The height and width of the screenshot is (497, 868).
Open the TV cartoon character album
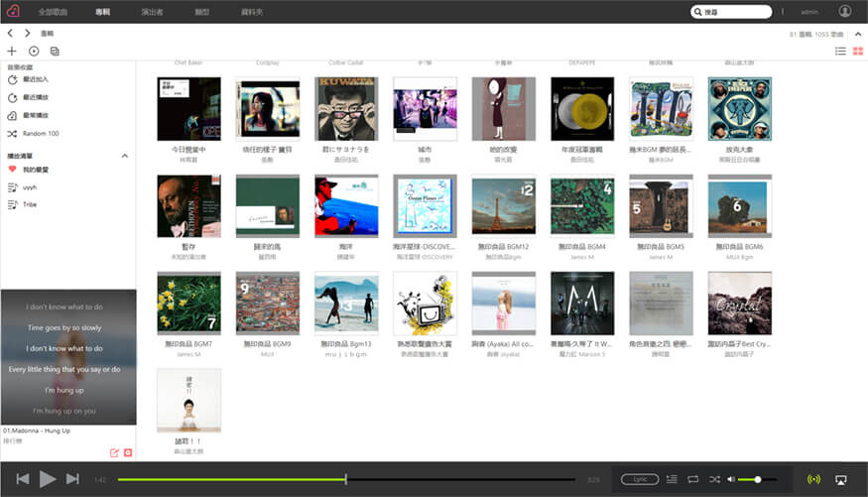425,303
